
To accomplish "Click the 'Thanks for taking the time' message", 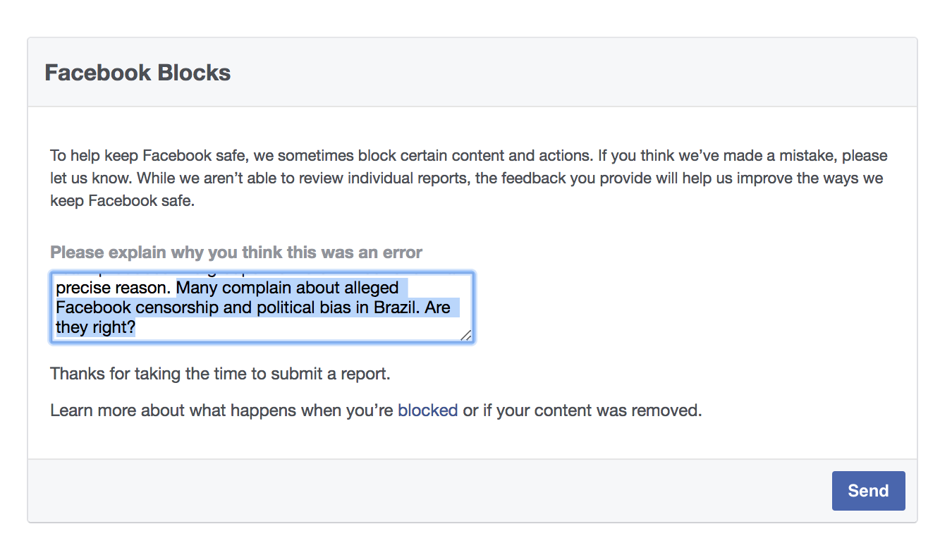I will pos(219,374).
